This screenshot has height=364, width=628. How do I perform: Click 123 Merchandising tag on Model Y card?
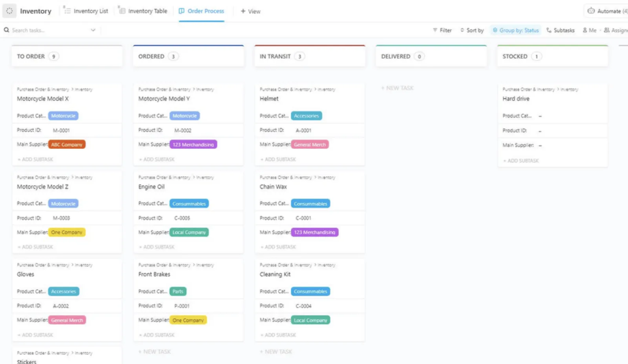click(193, 145)
